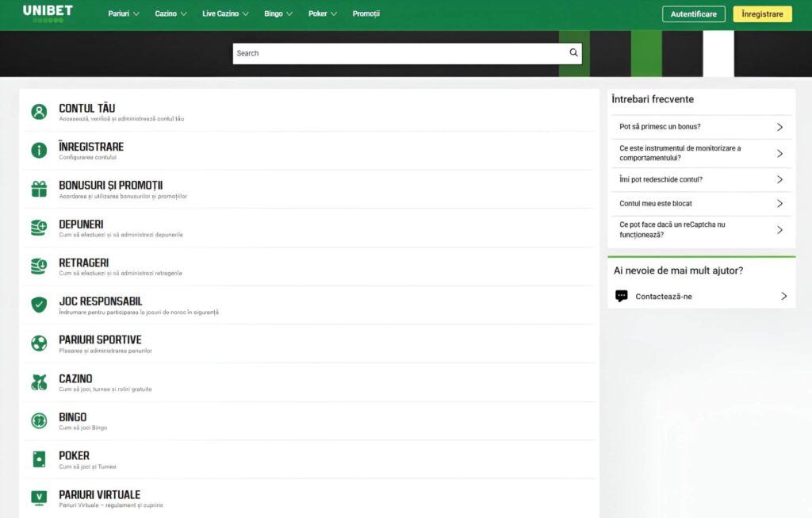This screenshot has width=812, height=518.
Task: Open the Live Cazino dropdown menu
Action: tap(225, 14)
